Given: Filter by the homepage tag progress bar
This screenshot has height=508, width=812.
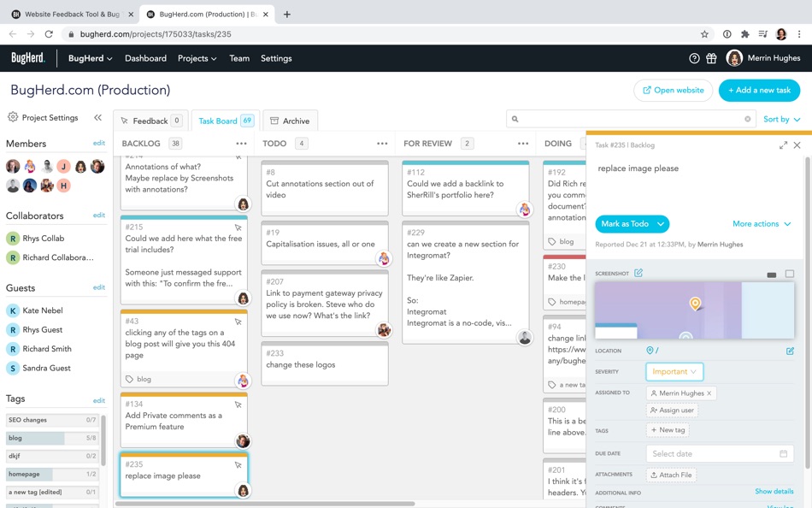Looking at the screenshot, I should click(52, 474).
